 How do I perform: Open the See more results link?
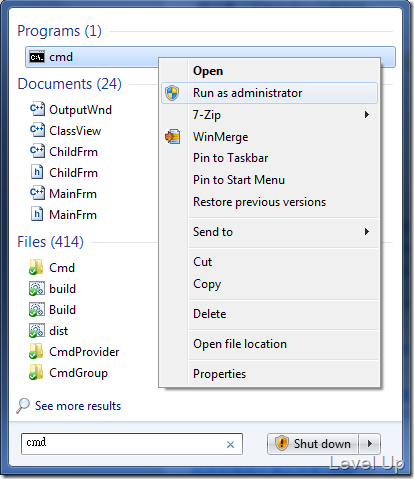click(x=78, y=406)
